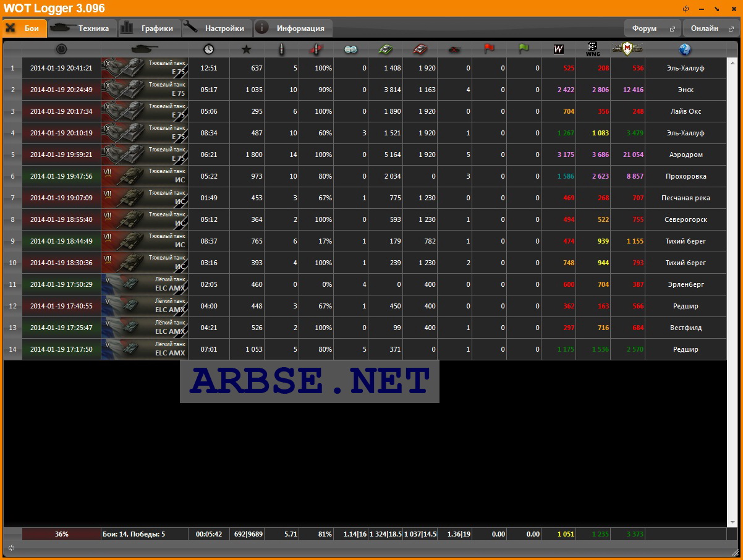This screenshot has height=560, width=743.
Task: Click the Прохоровка map cell
Action: pyautogui.click(x=686, y=176)
